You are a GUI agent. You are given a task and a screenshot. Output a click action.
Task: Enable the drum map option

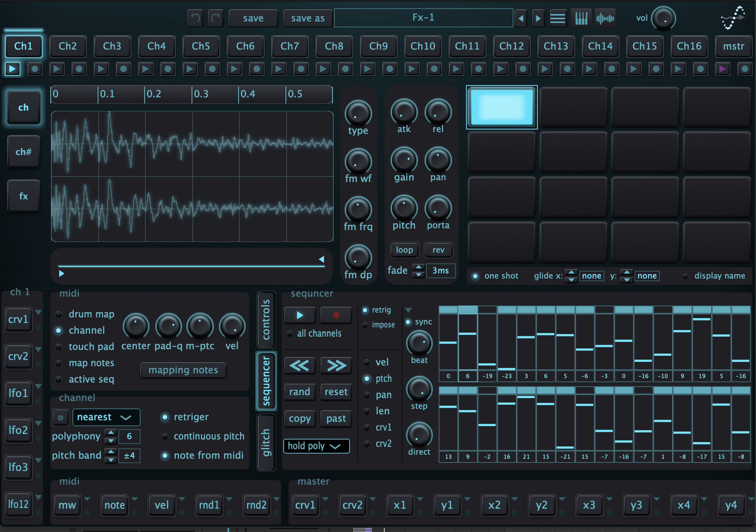58,314
